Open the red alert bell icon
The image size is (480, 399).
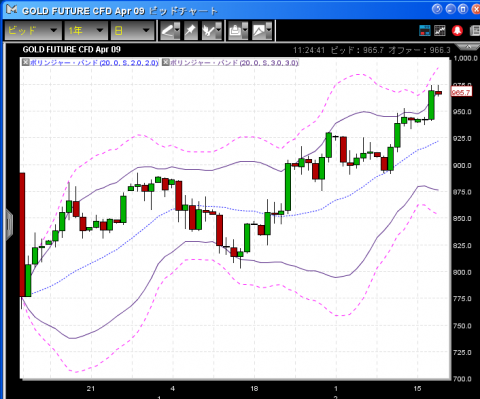[457, 30]
